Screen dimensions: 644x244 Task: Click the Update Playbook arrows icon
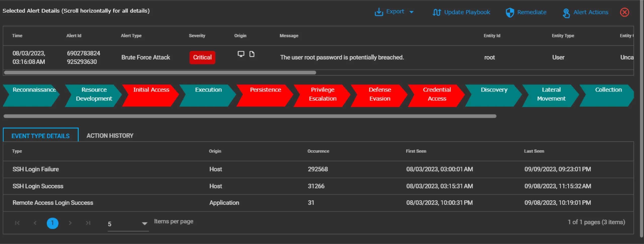(437, 12)
